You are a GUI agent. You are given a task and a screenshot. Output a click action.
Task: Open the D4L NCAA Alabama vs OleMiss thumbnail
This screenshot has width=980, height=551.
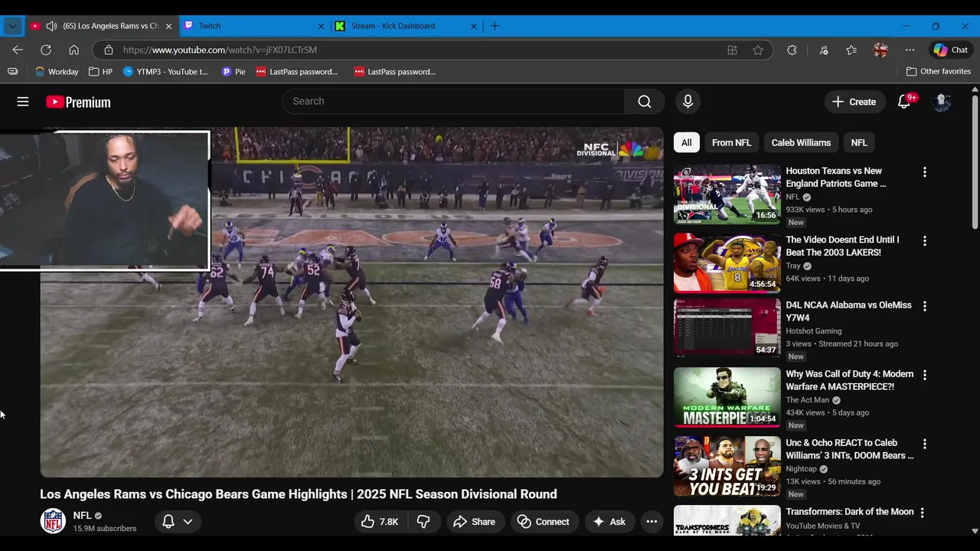(x=727, y=328)
